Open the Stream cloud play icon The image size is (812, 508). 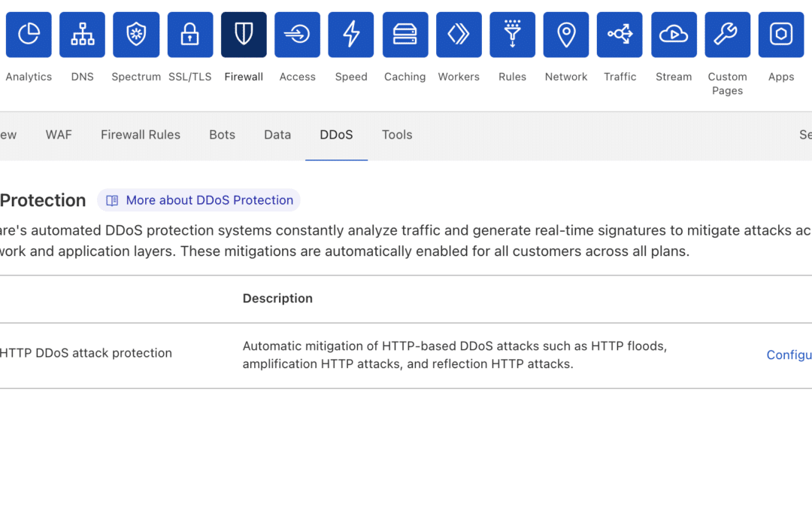tap(674, 34)
